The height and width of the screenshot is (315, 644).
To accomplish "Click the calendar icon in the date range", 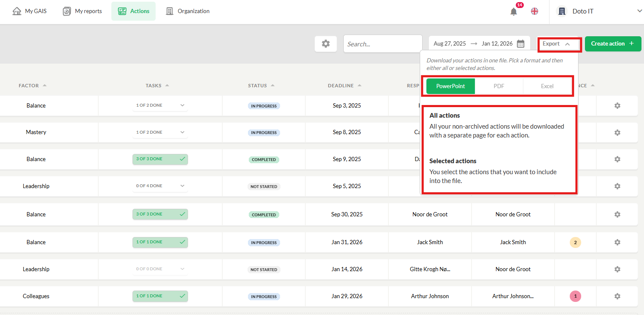I will pos(521,43).
